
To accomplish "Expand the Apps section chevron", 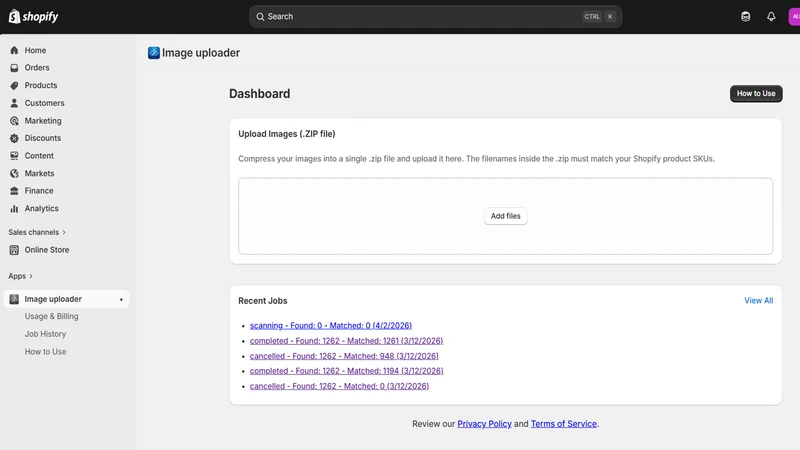I will tap(31, 276).
